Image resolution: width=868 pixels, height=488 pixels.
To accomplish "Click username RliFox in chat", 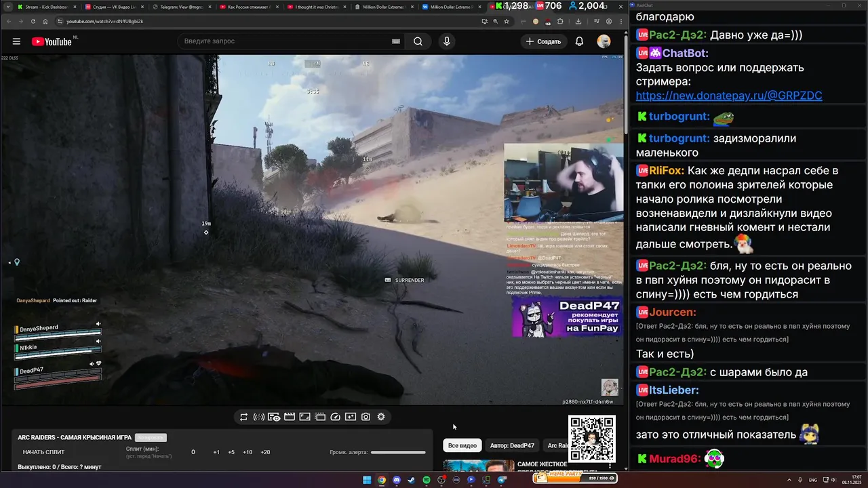I will [667, 171].
